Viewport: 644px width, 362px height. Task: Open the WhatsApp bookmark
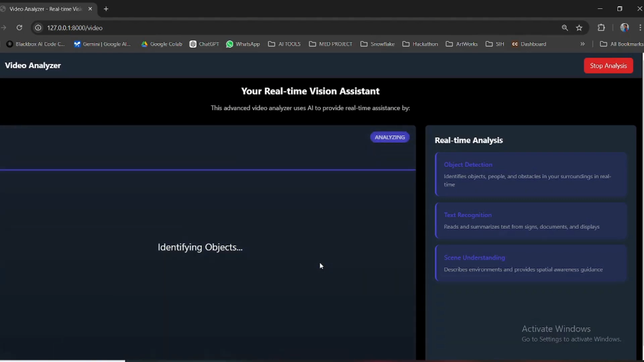tap(243, 44)
